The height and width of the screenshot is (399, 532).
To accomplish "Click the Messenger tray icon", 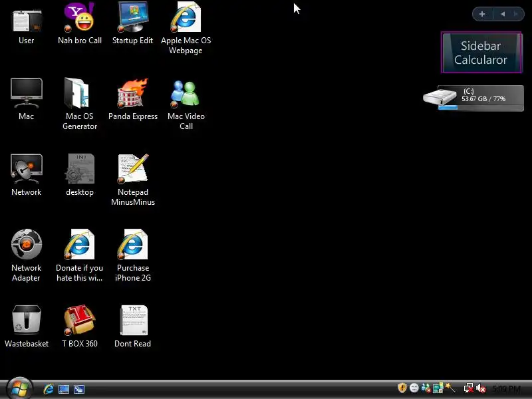I will coord(426,388).
